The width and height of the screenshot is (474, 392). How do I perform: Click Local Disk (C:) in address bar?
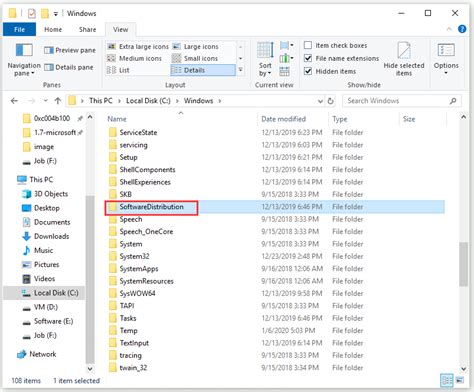(148, 101)
